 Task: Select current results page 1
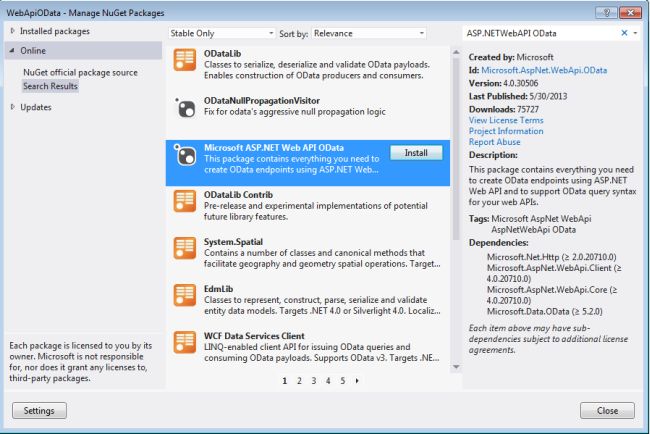(284, 381)
